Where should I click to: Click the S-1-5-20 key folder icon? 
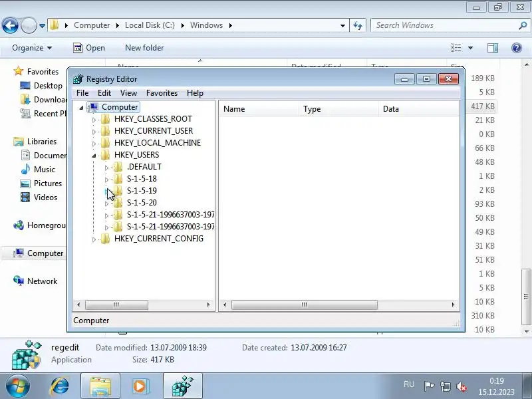118,203
